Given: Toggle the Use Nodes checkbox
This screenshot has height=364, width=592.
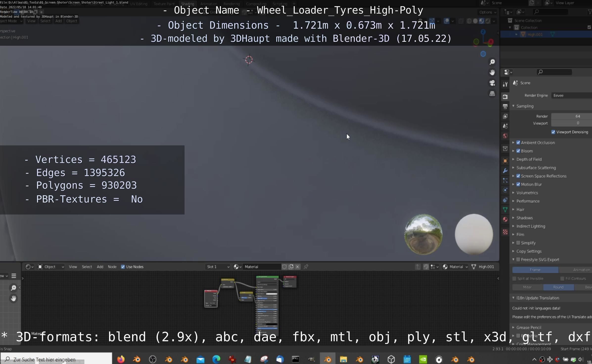Looking at the screenshot, I should click(x=123, y=267).
